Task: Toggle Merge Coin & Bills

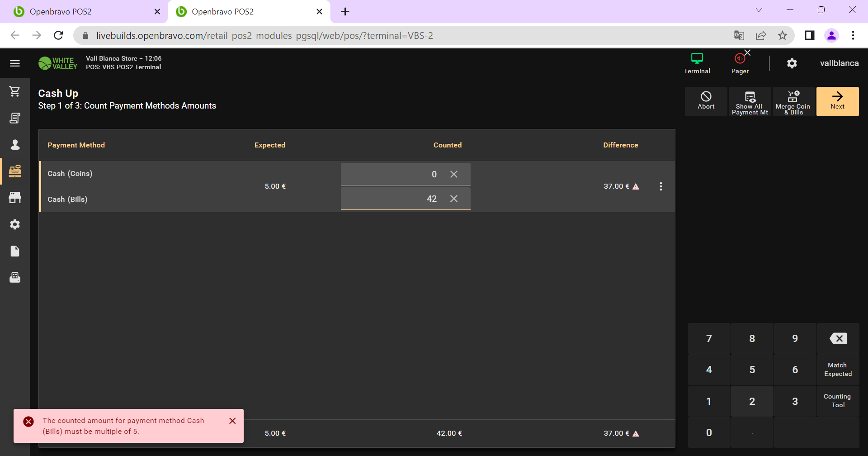Action: pos(793,102)
